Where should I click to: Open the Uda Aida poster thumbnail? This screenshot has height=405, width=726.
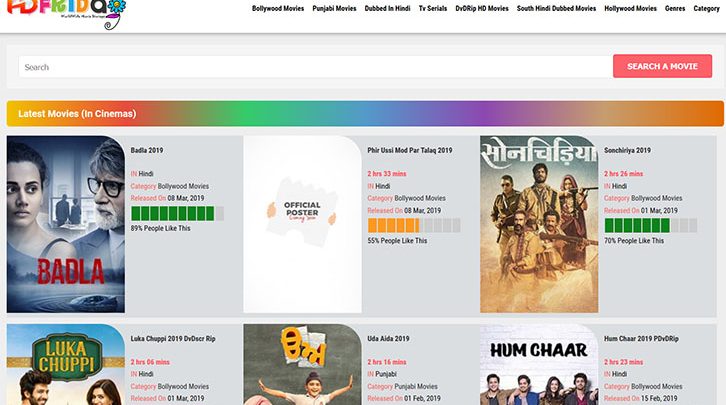click(302, 364)
